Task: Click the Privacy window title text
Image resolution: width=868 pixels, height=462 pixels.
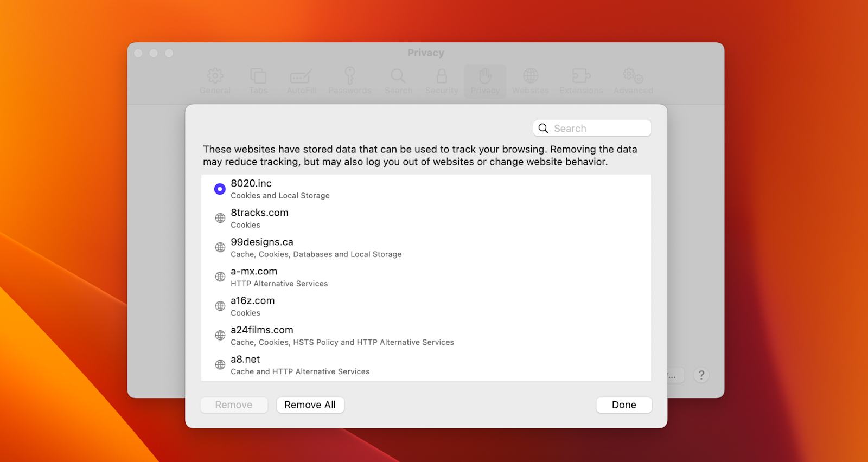Action: [x=426, y=53]
